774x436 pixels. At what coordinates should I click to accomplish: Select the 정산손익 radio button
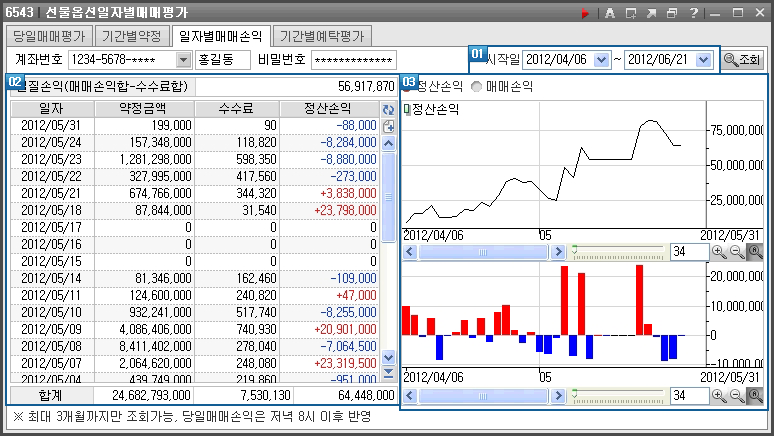click(408, 87)
